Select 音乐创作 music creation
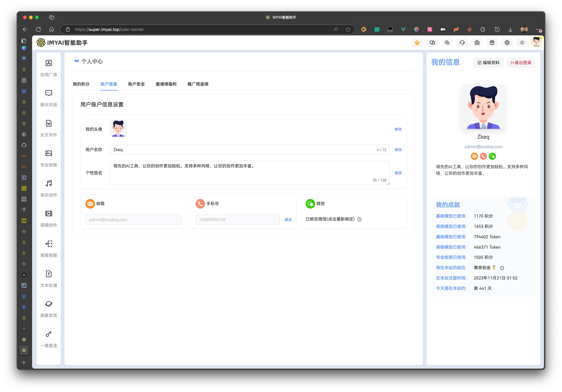Screen dimensions: 562x392 (x=48, y=188)
